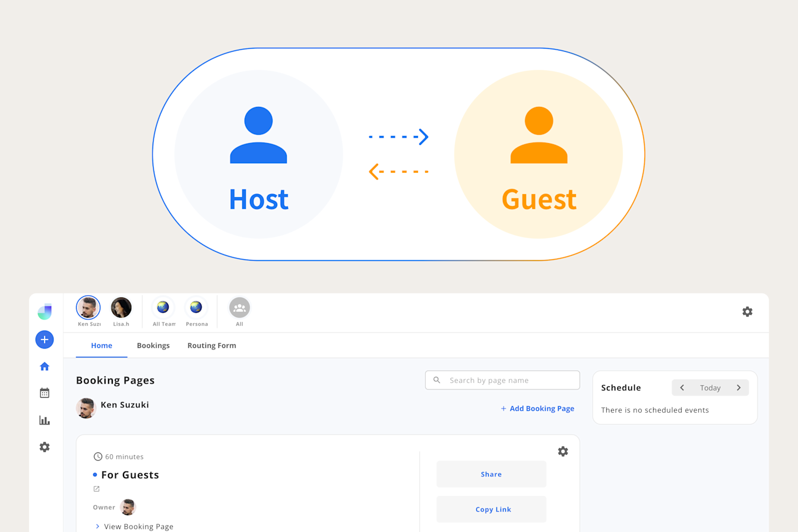Select the All members group icon

[240, 308]
